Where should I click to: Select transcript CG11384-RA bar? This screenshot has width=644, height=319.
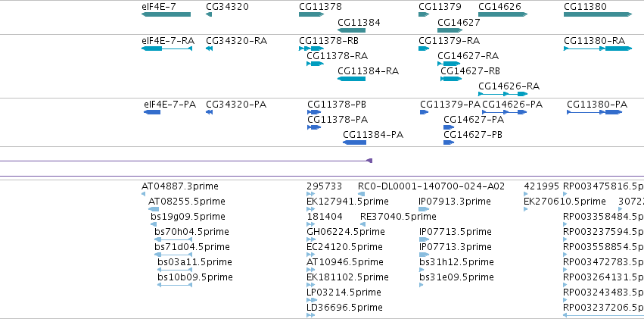tap(352, 79)
